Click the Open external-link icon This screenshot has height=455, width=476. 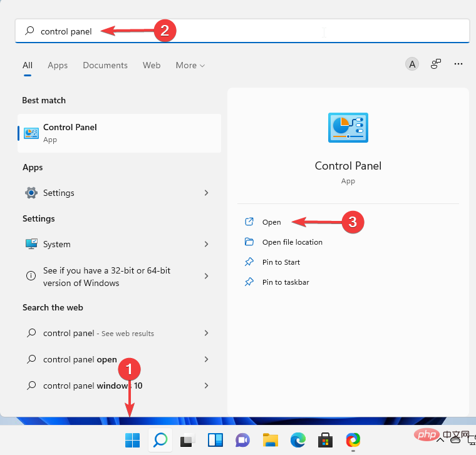[249, 222]
